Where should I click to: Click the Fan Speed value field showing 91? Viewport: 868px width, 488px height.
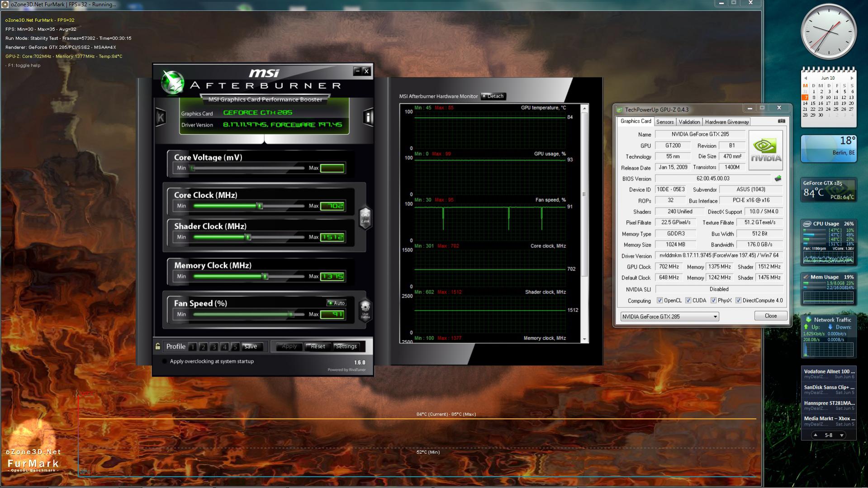click(332, 314)
